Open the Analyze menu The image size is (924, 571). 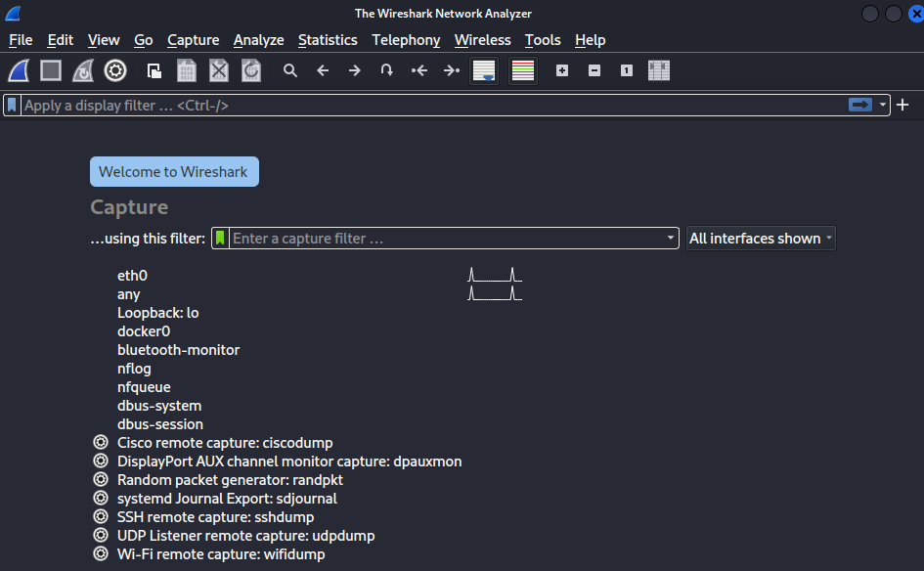259,40
